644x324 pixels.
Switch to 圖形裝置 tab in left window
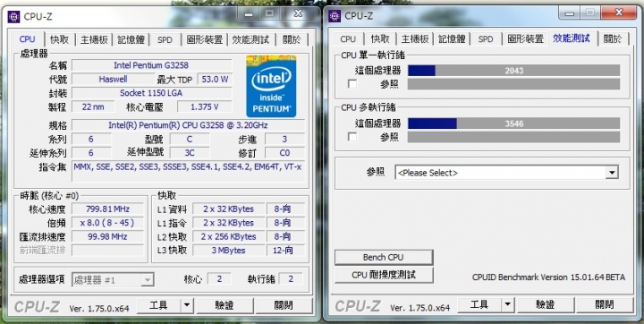click(204, 39)
